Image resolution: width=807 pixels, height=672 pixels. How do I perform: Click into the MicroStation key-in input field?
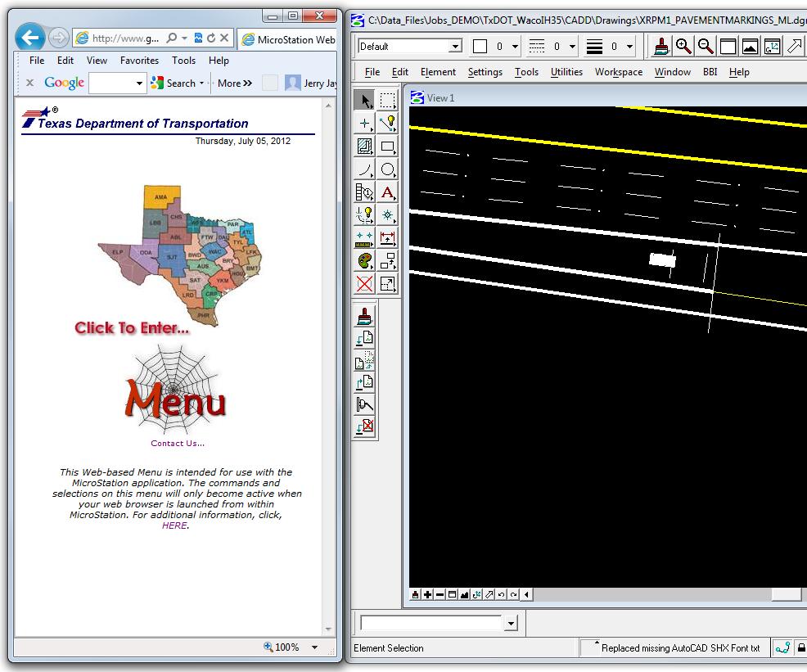431,624
